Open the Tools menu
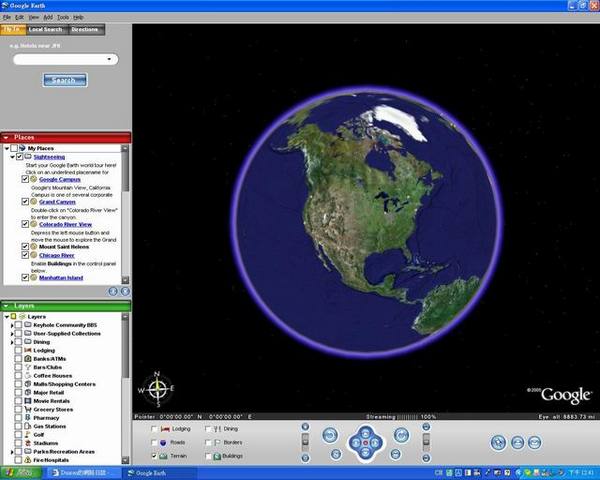This screenshot has width=600, height=480. (63, 17)
